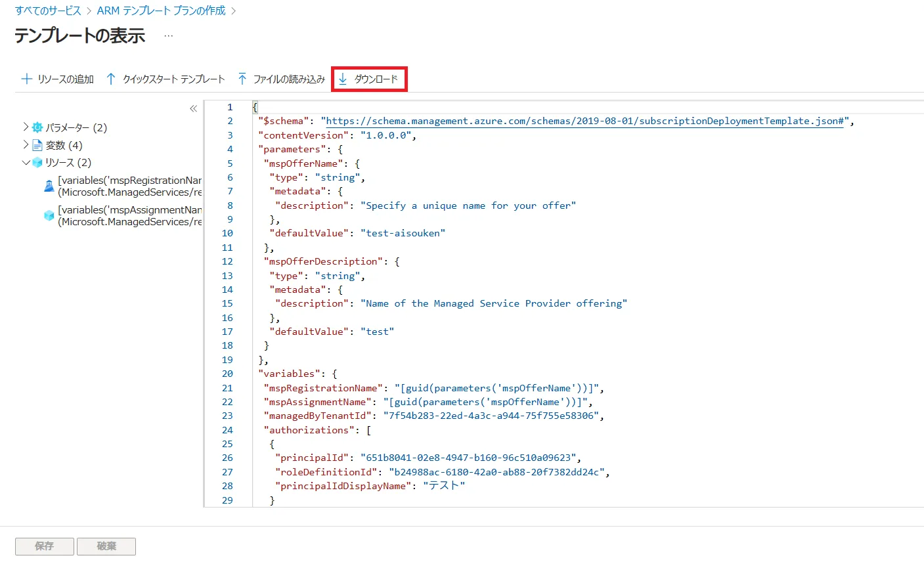Click the up-arrow icon for クイックスタート テンプレート

click(111, 79)
